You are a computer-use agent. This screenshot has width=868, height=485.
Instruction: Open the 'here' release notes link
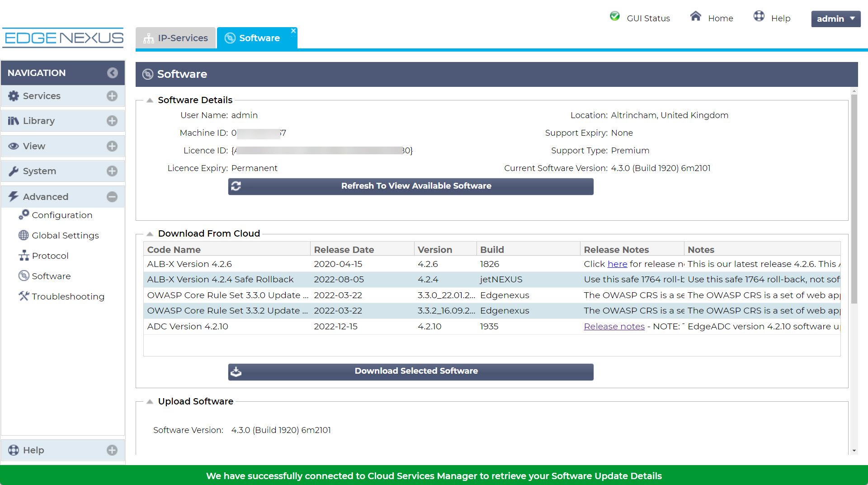tap(617, 264)
